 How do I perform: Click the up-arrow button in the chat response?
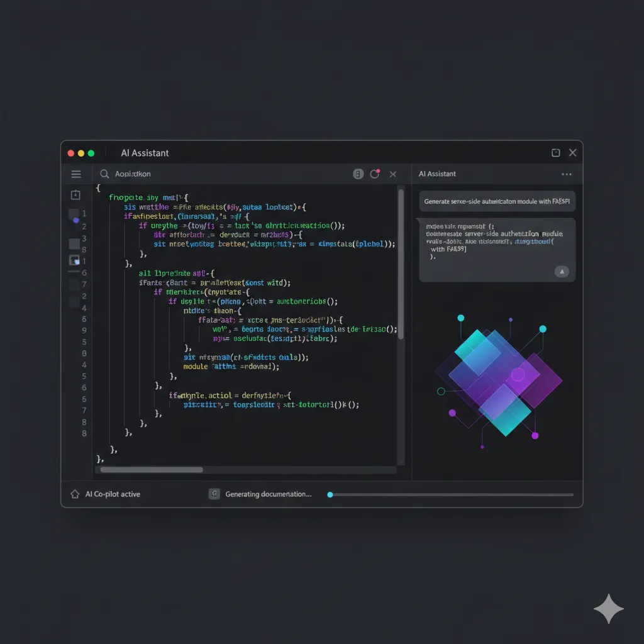pyautogui.click(x=561, y=272)
